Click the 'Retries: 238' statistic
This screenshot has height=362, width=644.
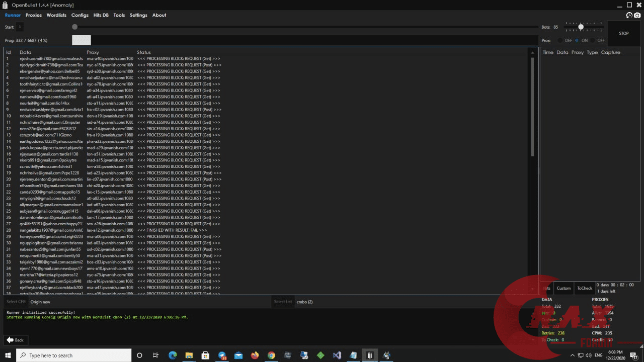tap(553, 333)
